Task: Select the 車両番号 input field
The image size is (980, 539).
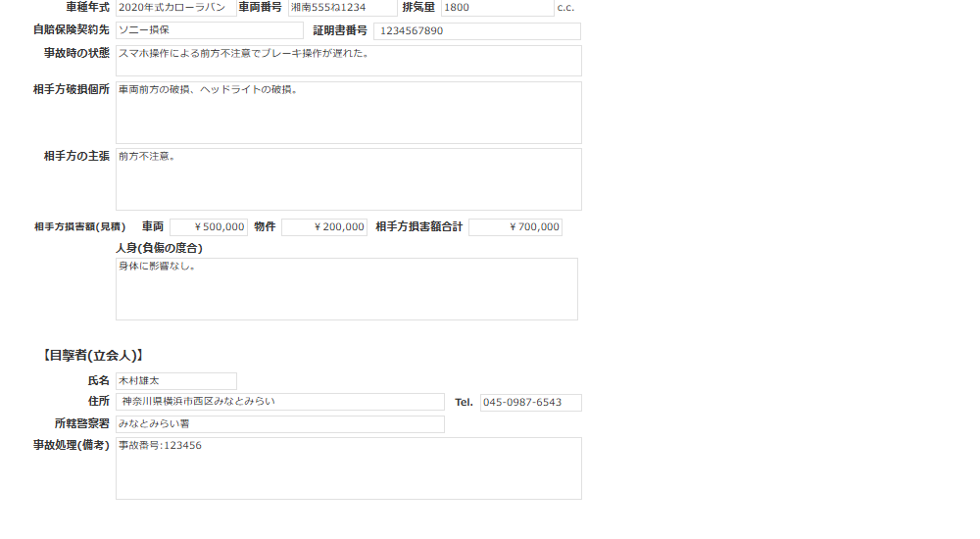Action: pyautogui.click(x=342, y=8)
